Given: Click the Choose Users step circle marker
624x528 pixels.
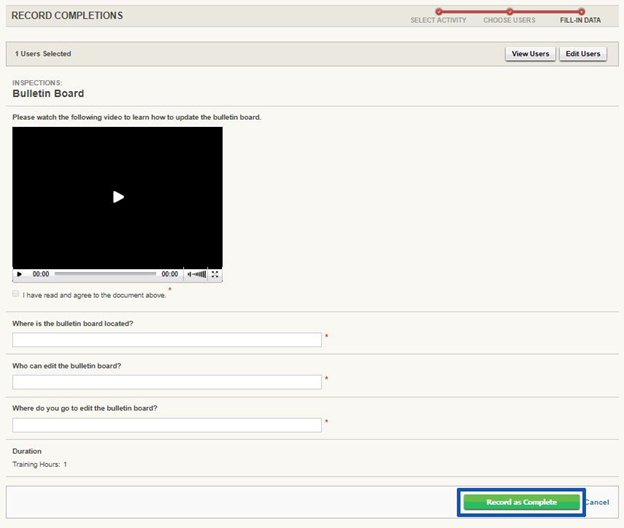Looking at the screenshot, I should (509, 12).
